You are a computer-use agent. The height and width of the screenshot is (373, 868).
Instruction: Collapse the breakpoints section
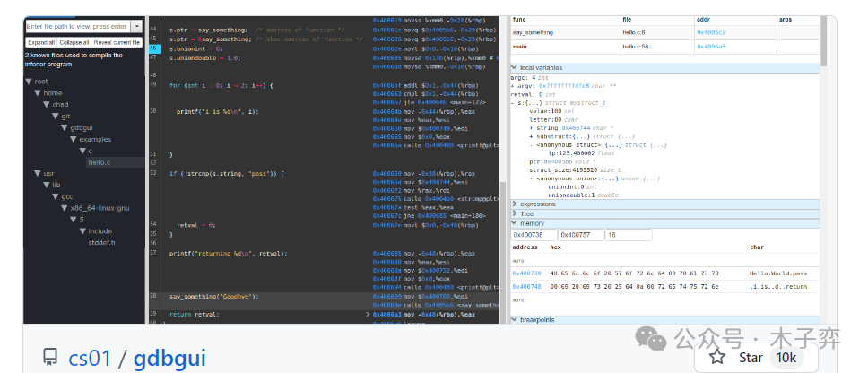664,320
